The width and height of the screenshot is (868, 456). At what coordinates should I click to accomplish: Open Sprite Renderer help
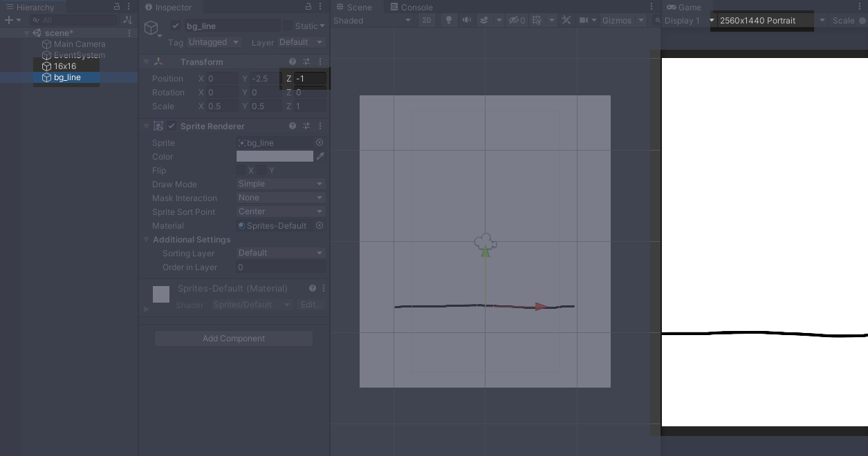(x=293, y=126)
